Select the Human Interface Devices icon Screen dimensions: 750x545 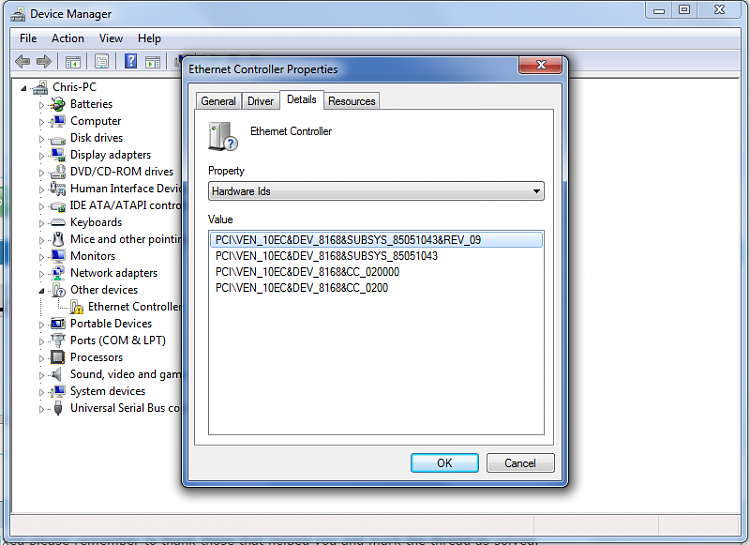58,189
